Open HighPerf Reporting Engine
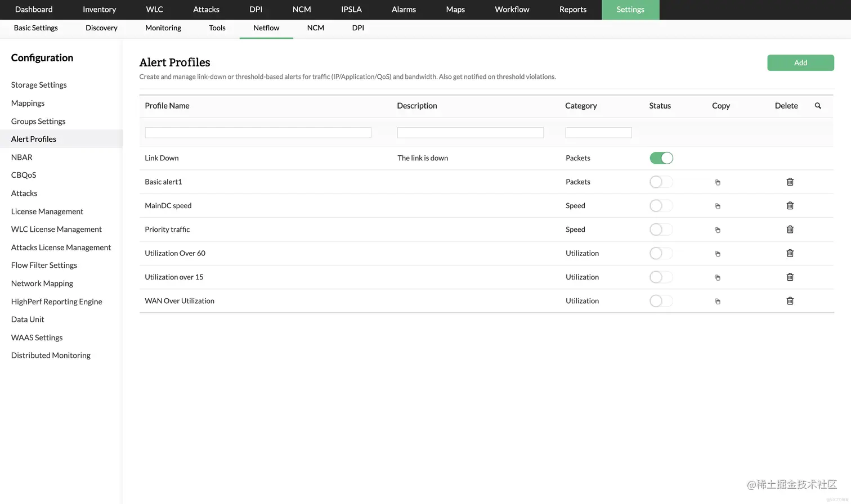 [57, 301]
